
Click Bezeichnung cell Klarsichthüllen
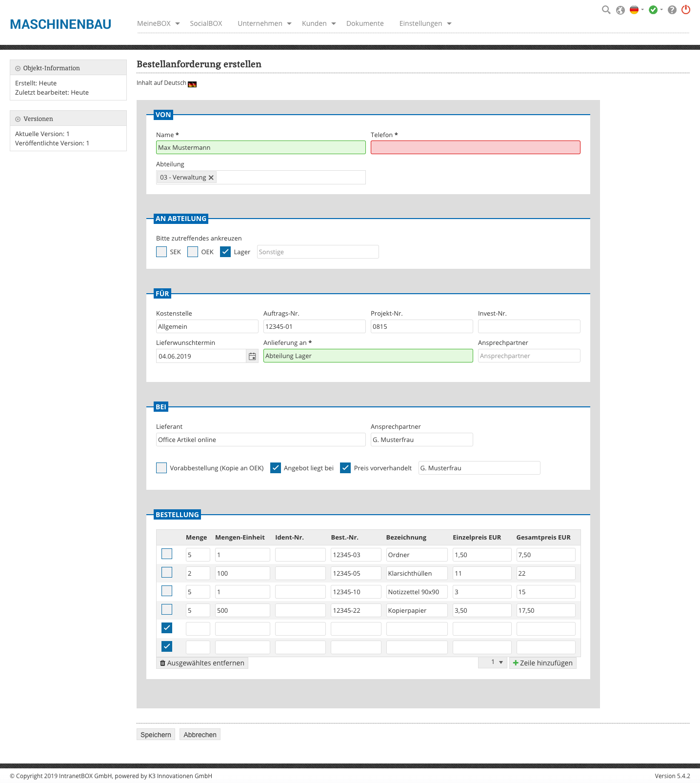[x=417, y=573]
